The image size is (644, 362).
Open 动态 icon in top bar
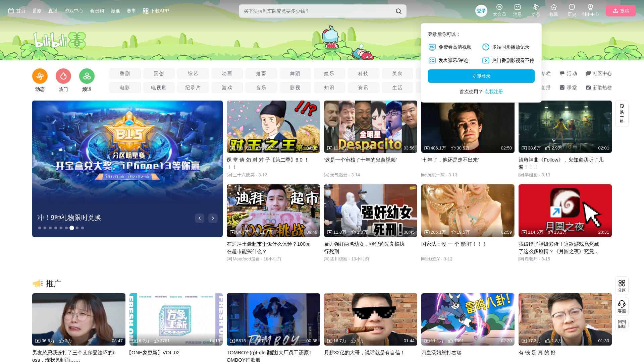tap(536, 7)
